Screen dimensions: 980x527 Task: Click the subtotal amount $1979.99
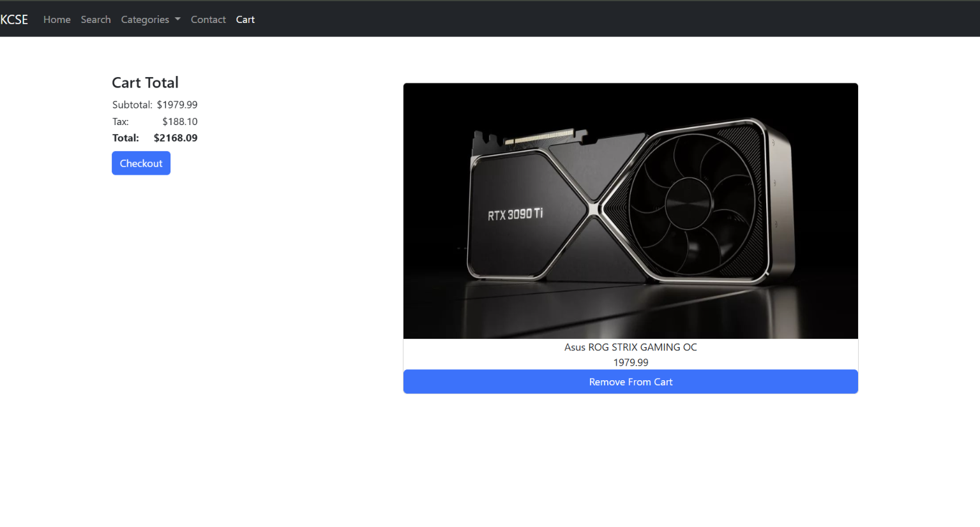pyautogui.click(x=177, y=105)
